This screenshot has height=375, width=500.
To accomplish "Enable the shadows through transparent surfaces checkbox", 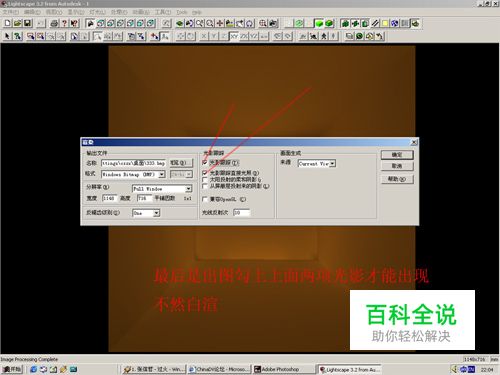I will click(x=205, y=186).
